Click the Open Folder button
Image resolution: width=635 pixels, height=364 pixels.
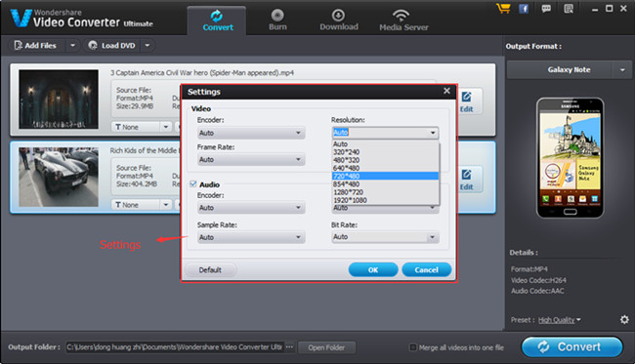click(326, 347)
